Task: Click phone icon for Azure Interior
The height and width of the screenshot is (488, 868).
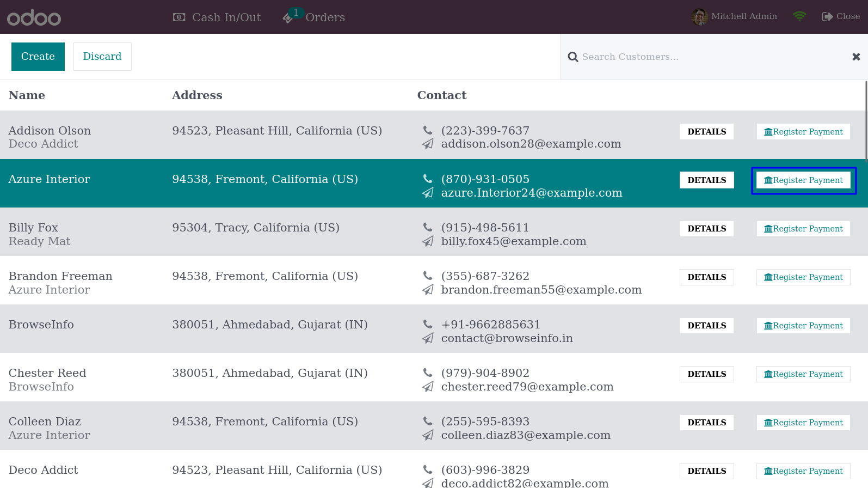Action: click(428, 179)
